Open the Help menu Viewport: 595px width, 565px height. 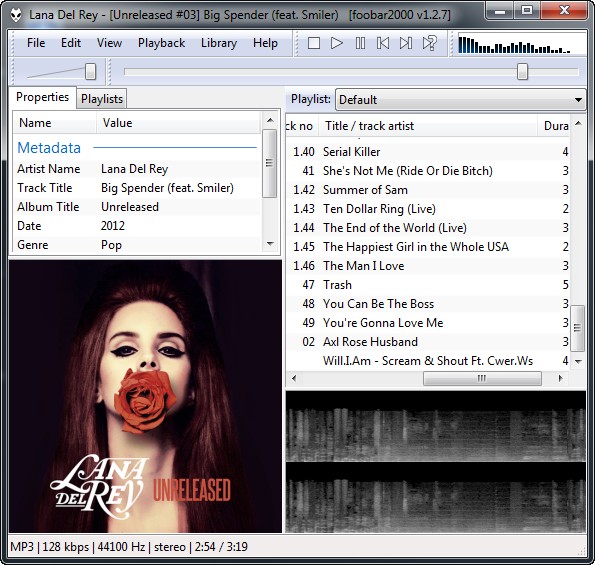(x=265, y=43)
